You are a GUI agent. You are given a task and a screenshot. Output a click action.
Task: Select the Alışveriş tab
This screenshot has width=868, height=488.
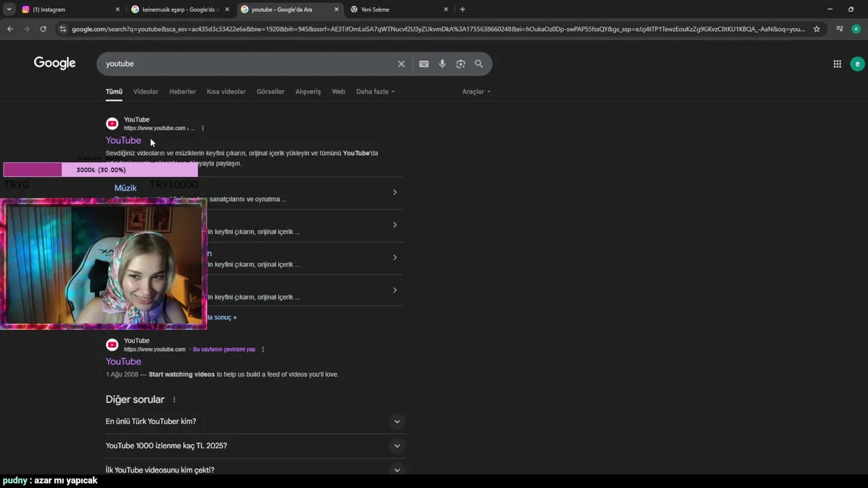coord(308,91)
